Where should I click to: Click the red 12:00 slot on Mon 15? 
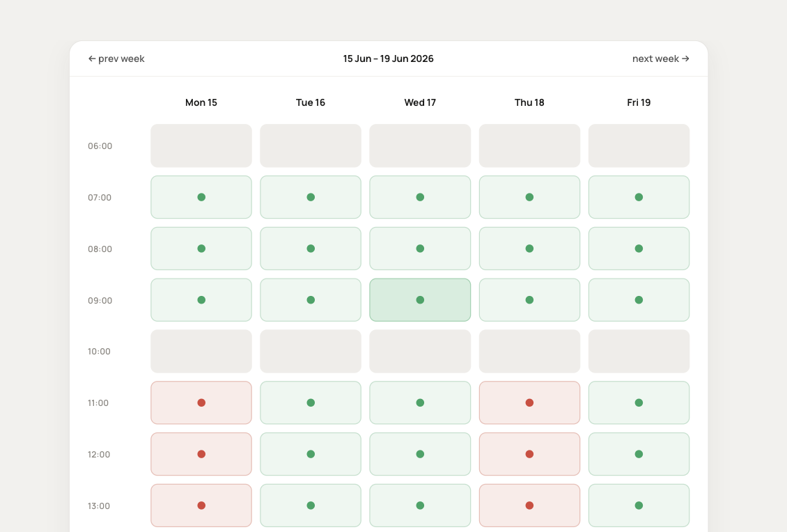(201, 454)
